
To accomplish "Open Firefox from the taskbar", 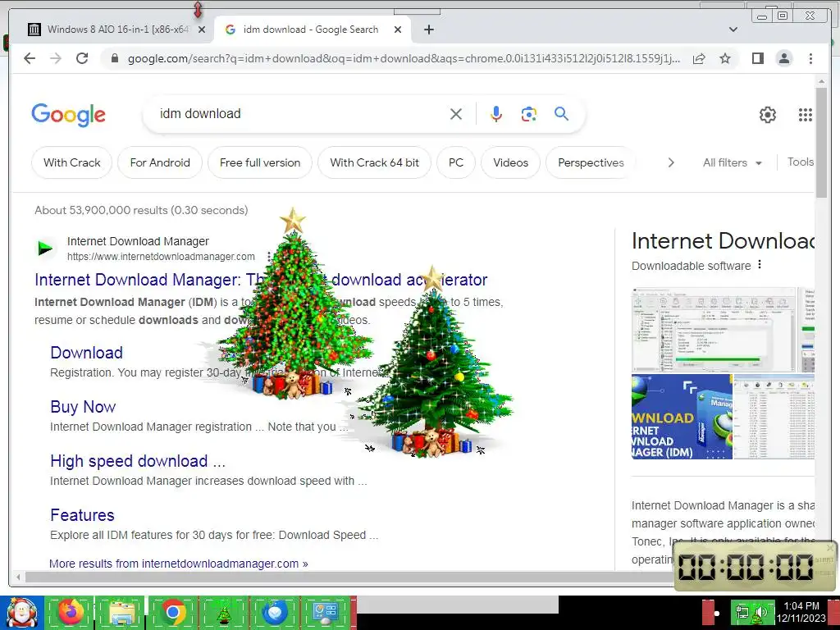I will 71,612.
